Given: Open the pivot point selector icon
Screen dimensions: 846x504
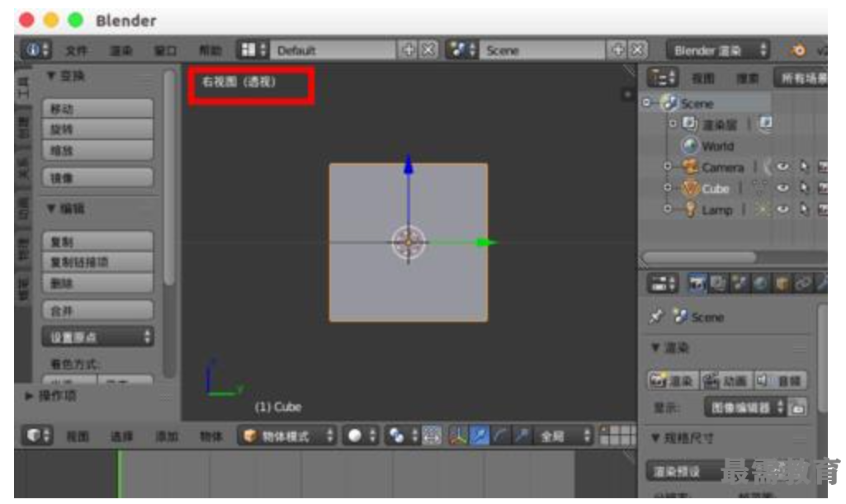Looking at the screenshot, I should point(403,436).
